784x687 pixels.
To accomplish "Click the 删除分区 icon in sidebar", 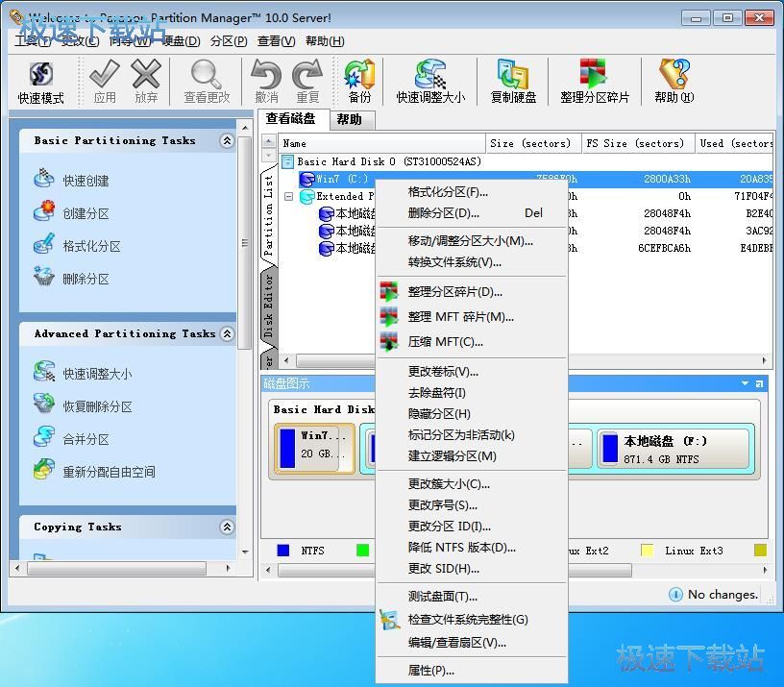I will click(x=44, y=277).
